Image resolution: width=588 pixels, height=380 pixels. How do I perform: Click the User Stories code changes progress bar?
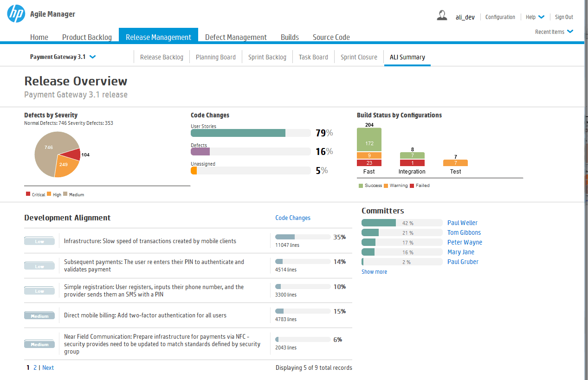(251, 133)
